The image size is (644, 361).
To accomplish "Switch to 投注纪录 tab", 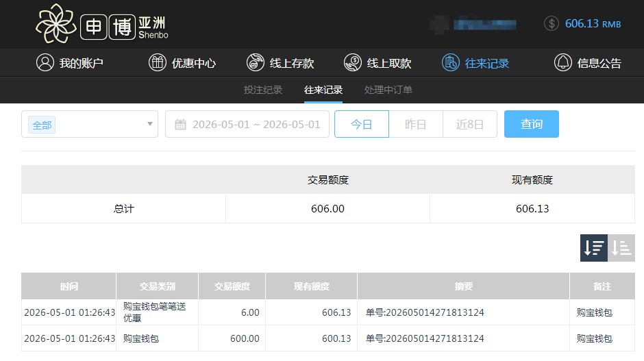I will pyautogui.click(x=263, y=90).
